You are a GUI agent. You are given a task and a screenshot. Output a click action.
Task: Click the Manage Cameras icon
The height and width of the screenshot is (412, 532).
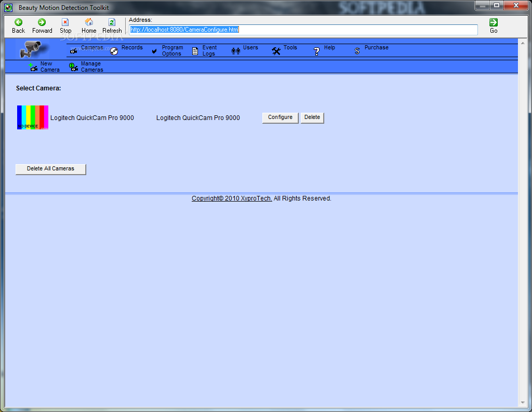(73, 67)
